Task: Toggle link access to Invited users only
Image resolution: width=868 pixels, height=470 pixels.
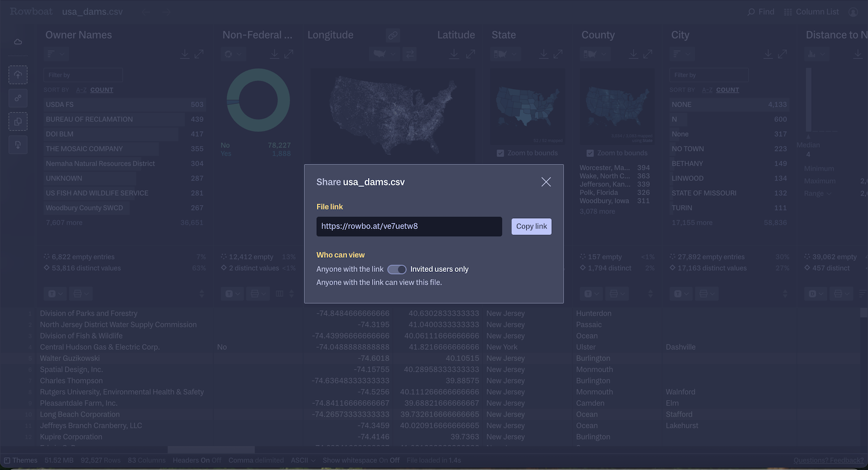Action: (397, 269)
